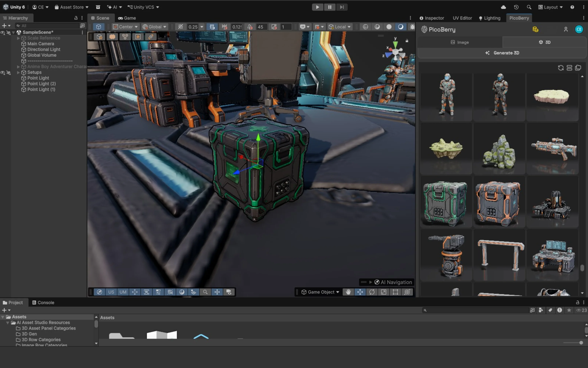Switch to the Game tab

(127, 18)
